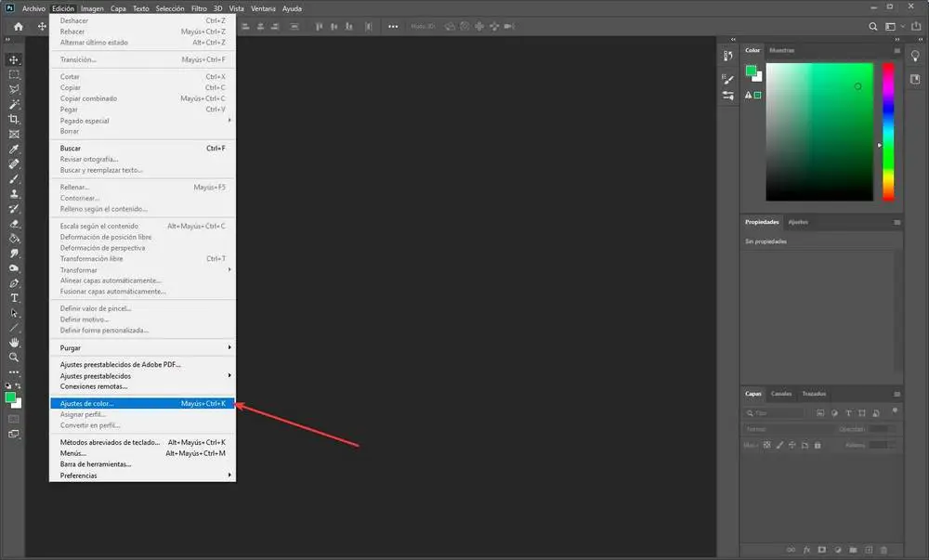Choose Buscar from Edición menu
Image resolution: width=929 pixels, height=560 pixels.
[x=142, y=149]
